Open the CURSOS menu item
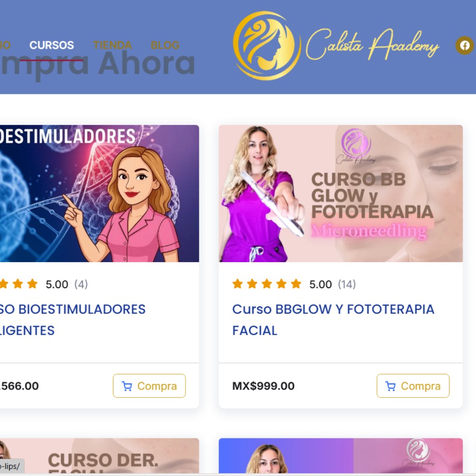 point(52,45)
